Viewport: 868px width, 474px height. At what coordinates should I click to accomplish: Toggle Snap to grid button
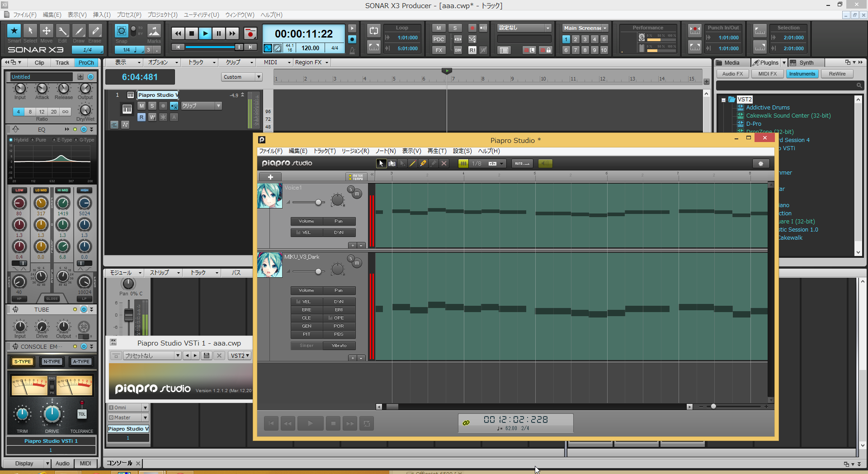121,31
